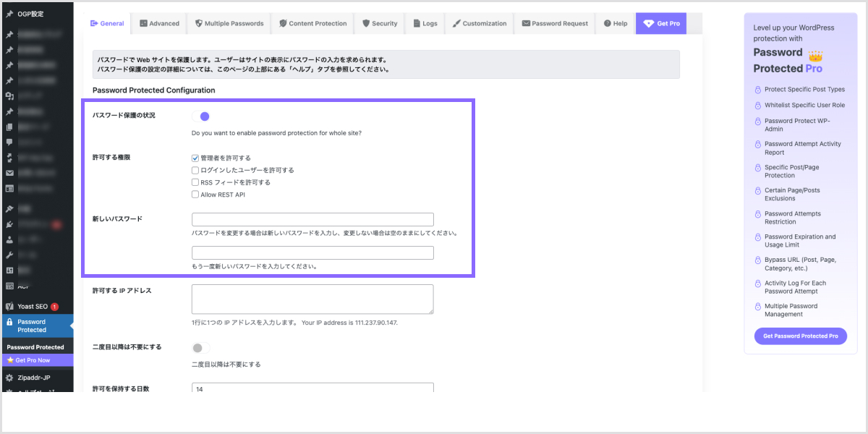Click the Get Password Protected Pro button

pyautogui.click(x=800, y=336)
